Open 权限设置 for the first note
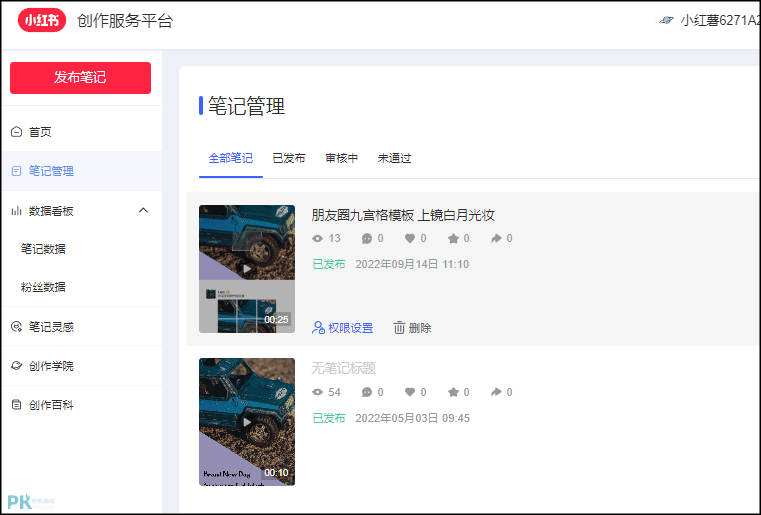The width and height of the screenshot is (761, 515). point(343,328)
